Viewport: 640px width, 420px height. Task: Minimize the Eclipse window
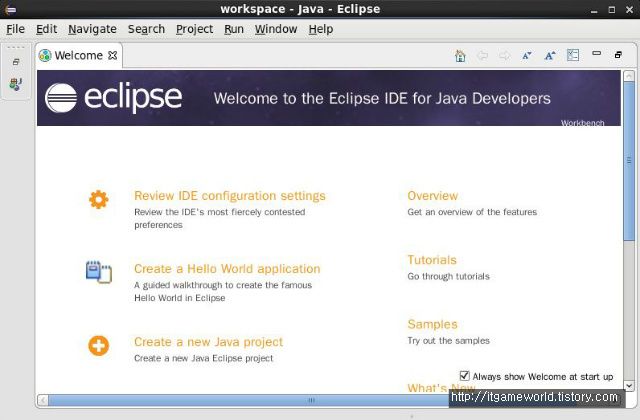[x=594, y=10]
